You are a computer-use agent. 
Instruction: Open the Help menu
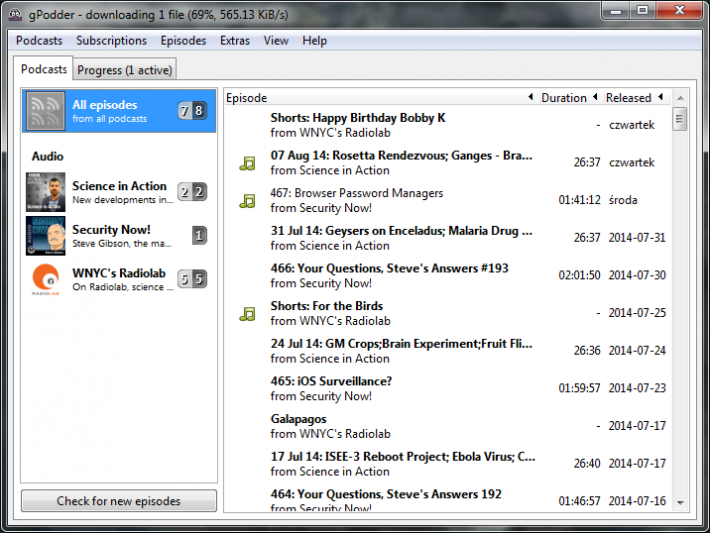click(x=314, y=41)
